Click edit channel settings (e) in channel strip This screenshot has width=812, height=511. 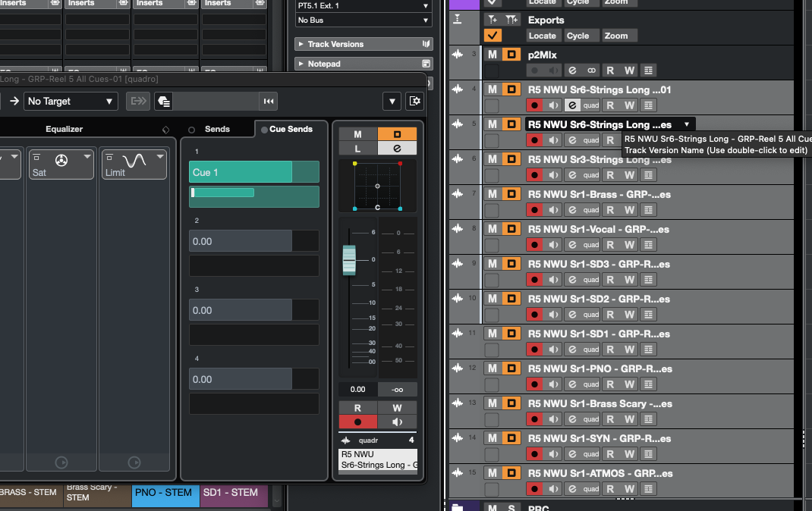click(397, 149)
